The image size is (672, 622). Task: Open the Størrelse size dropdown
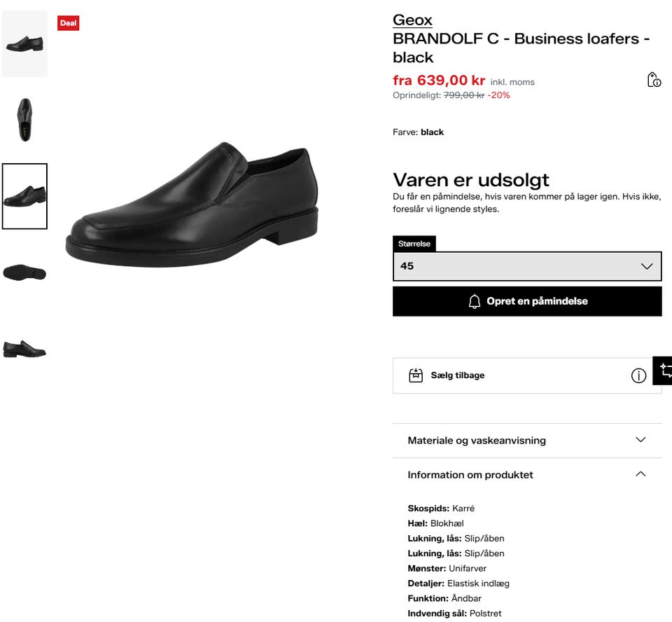point(526,266)
